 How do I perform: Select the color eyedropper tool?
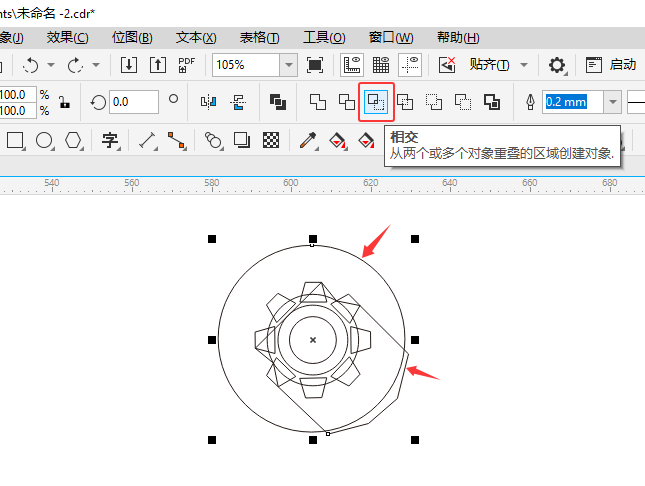309,141
